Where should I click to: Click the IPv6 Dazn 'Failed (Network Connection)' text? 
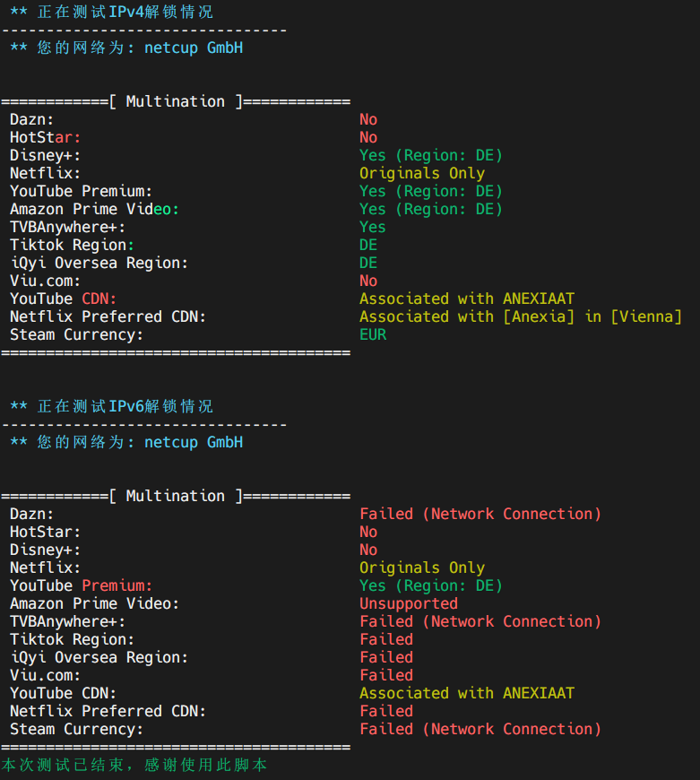[x=480, y=514]
